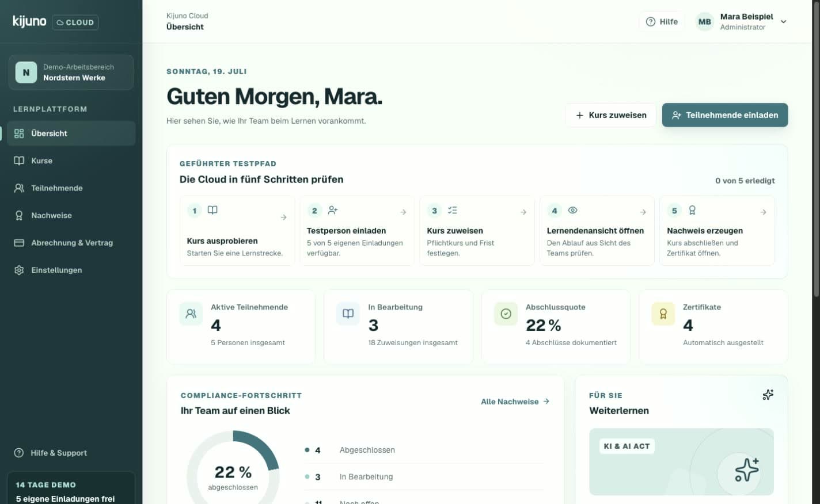This screenshot has width=820, height=504.
Task: Click the MB user avatar
Action: pyautogui.click(x=705, y=22)
